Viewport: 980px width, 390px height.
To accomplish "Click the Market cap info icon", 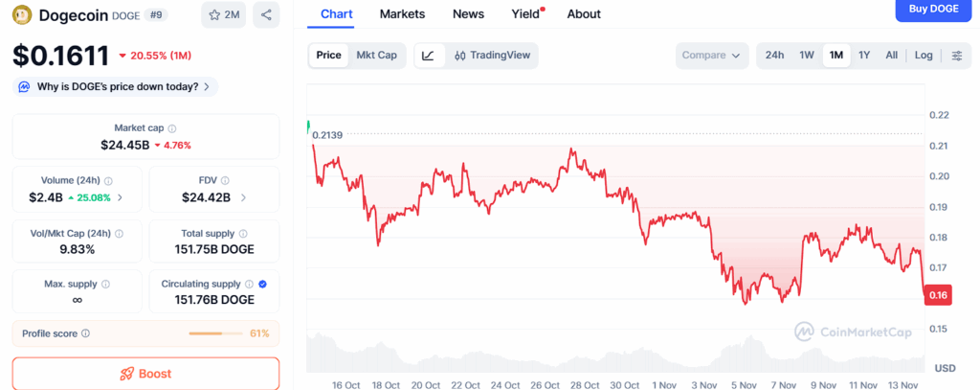I will [172, 128].
